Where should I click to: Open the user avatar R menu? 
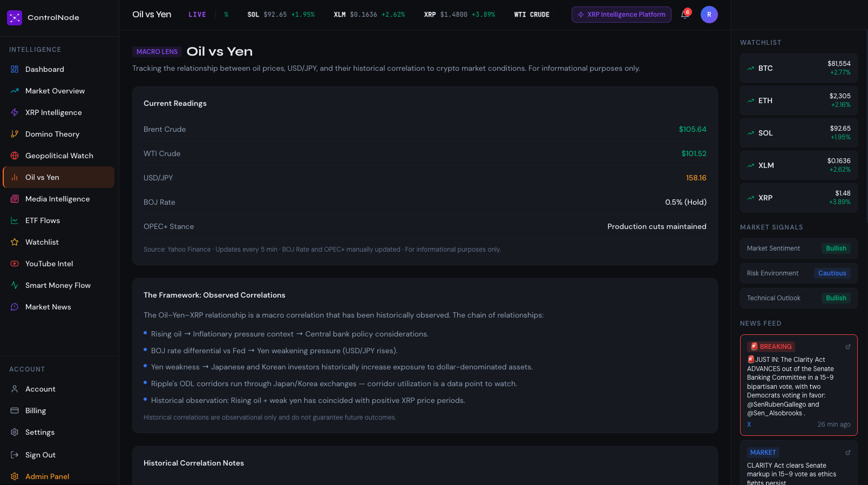click(709, 15)
